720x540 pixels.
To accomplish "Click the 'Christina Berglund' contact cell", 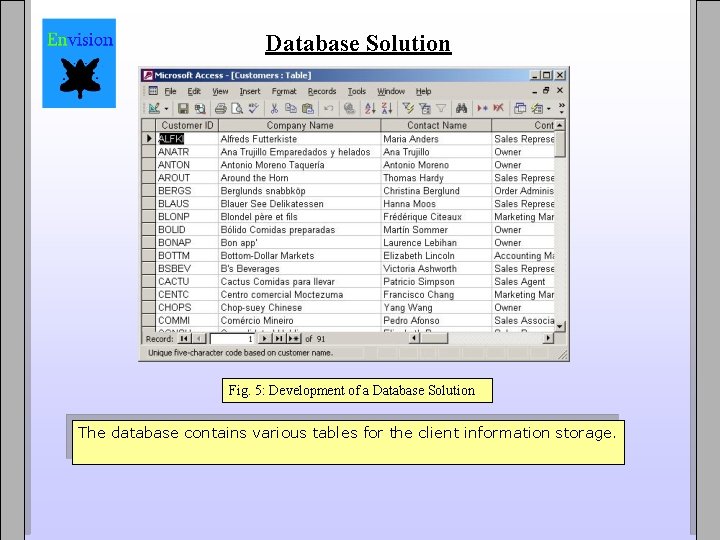I will click(x=437, y=191).
